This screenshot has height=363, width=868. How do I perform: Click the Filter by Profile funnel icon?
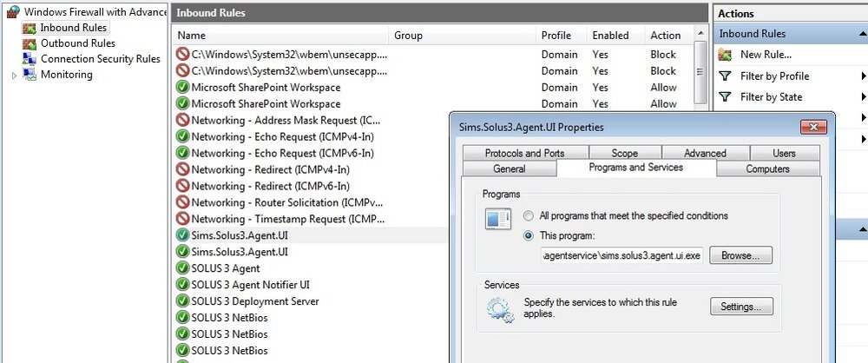725,76
